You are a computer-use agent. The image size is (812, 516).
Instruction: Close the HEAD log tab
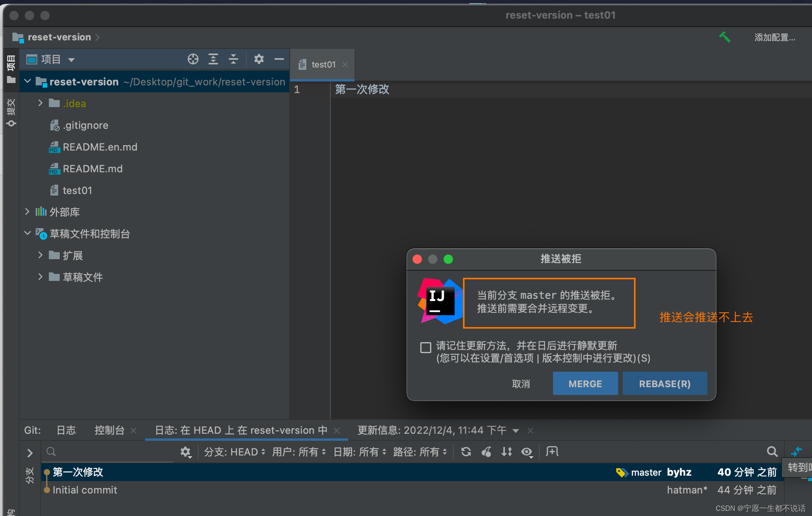(x=337, y=431)
